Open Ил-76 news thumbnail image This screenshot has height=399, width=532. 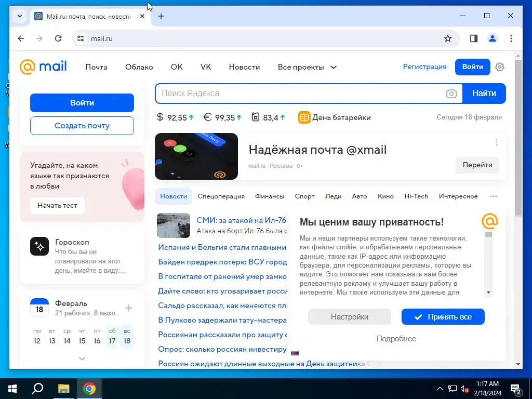pyautogui.click(x=174, y=225)
